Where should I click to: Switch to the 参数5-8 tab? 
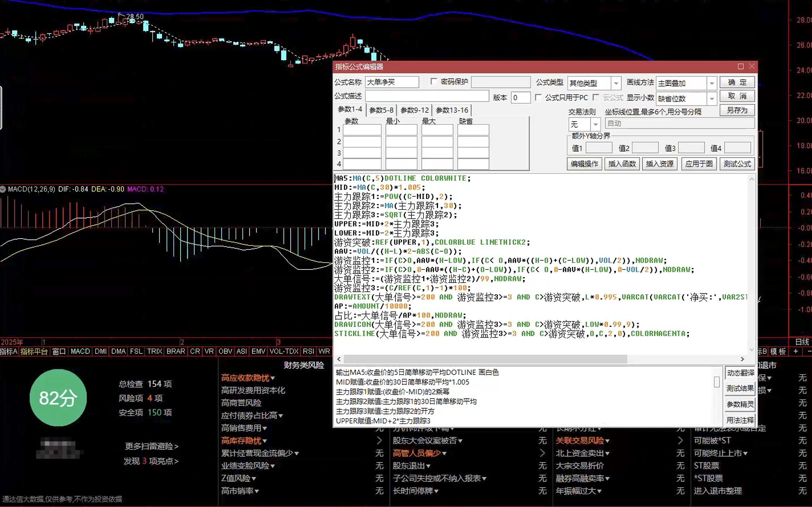coord(381,110)
